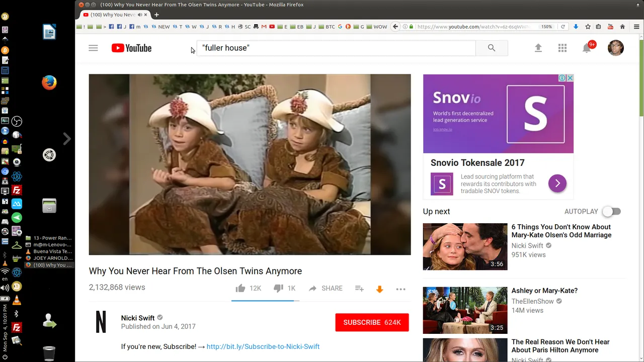Show Firefox bookmarks list icon
This screenshot has height=362, width=644.
pyautogui.click(x=599, y=27)
